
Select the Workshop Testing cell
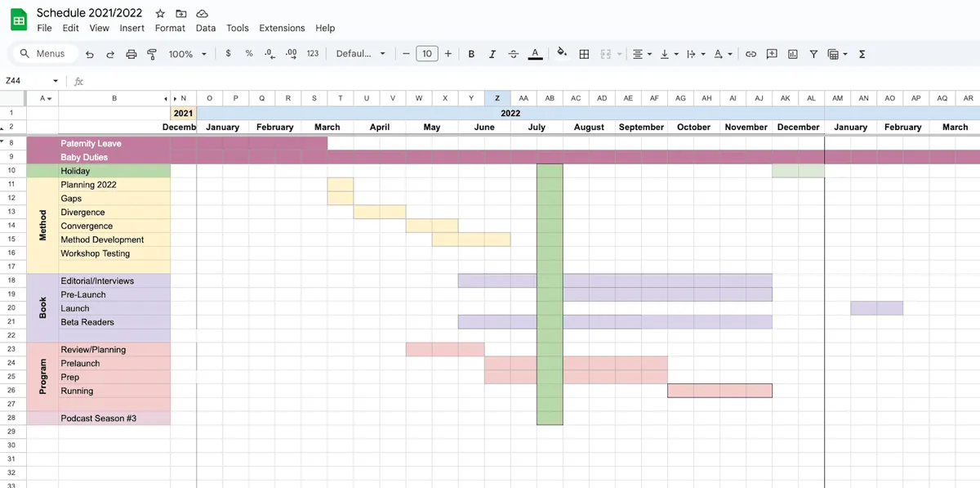click(x=114, y=253)
